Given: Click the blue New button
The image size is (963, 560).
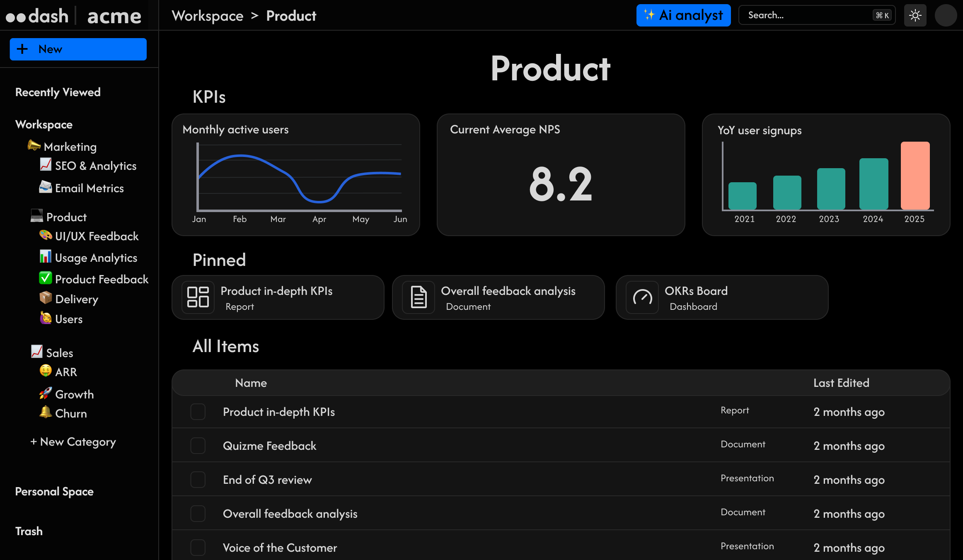Looking at the screenshot, I should [x=78, y=49].
